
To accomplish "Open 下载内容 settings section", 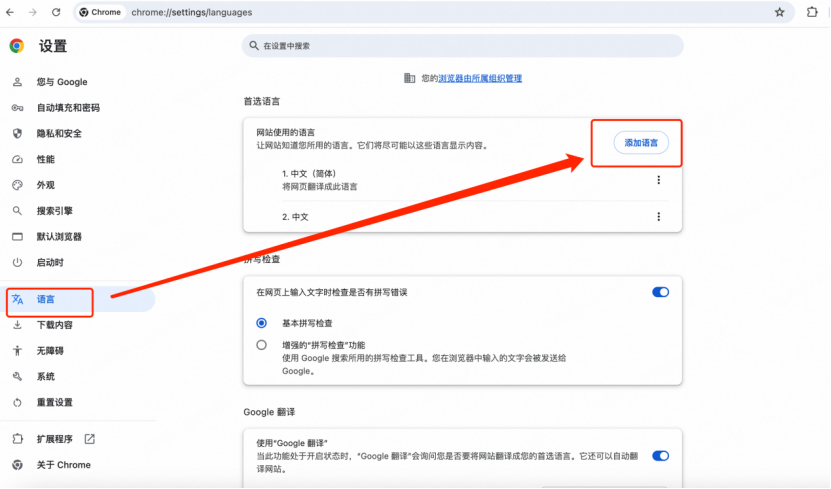I will (x=55, y=325).
